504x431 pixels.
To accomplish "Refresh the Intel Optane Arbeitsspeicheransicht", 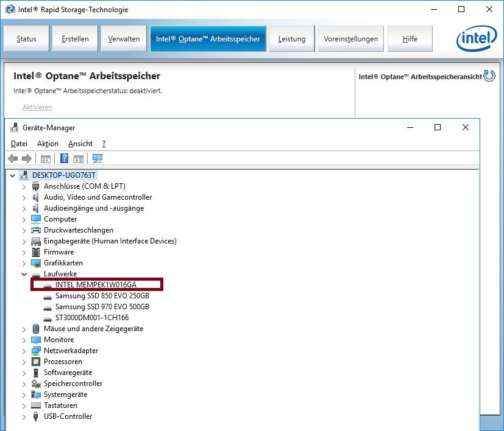I will coord(489,76).
